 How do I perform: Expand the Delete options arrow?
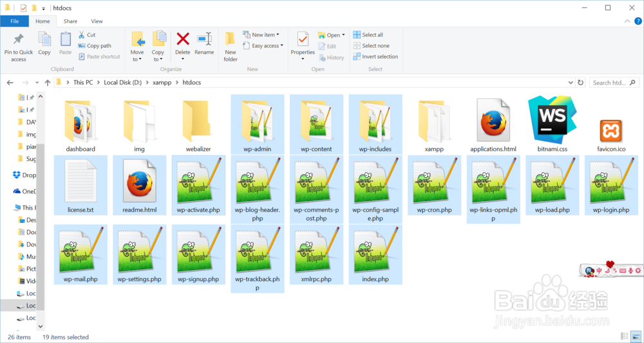point(183,59)
